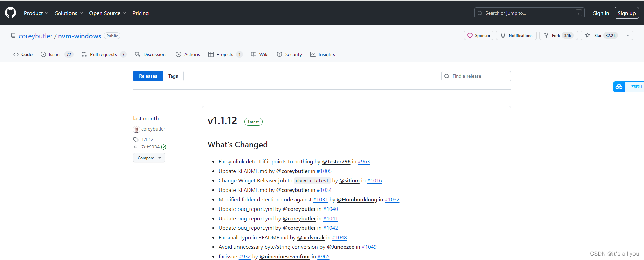Viewport: 644px width, 260px height.
Task: Open pull request #1040
Action: coord(331,209)
